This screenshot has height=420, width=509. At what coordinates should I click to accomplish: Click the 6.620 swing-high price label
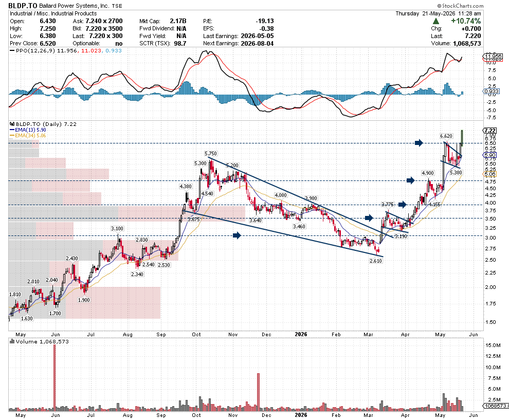pyautogui.click(x=446, y=136)
